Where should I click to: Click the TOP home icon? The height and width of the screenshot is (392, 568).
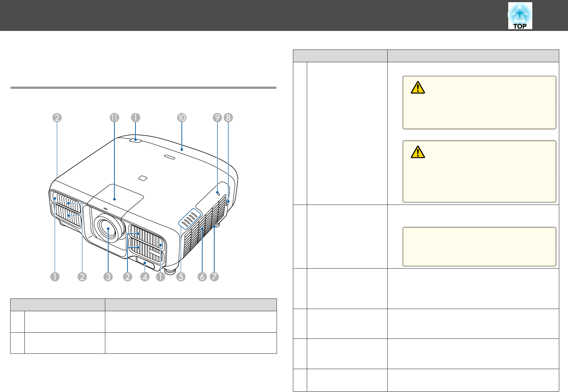[520, 16]
